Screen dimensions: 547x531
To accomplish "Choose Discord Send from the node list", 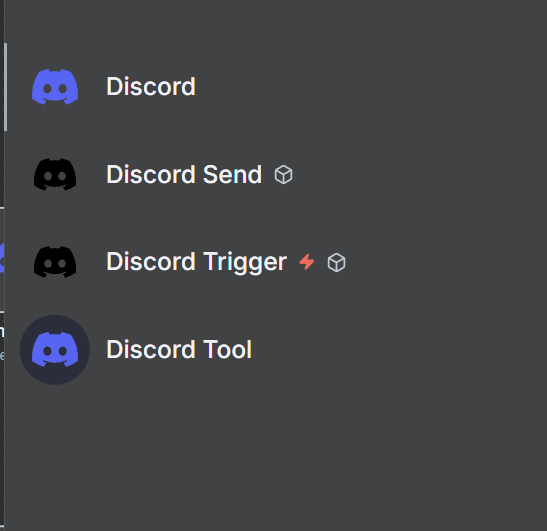I will pyautogui.click(x=276, y=174).
